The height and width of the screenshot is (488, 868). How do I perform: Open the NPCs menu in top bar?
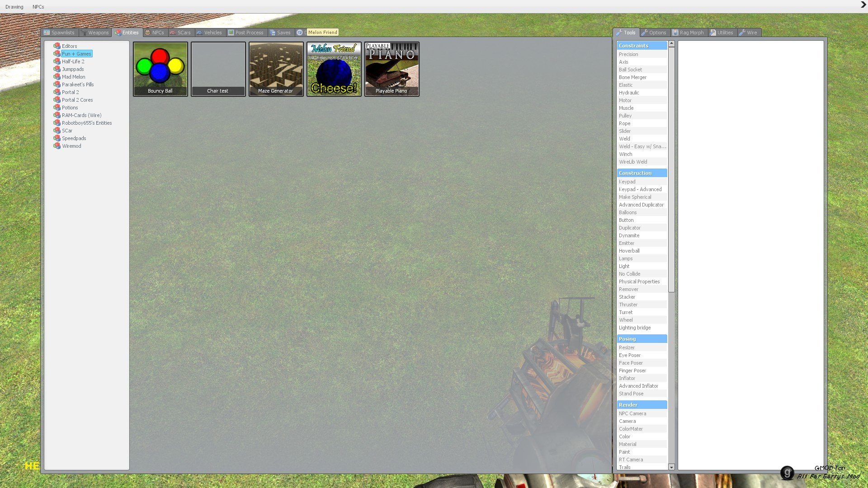(x=38, y=7)
